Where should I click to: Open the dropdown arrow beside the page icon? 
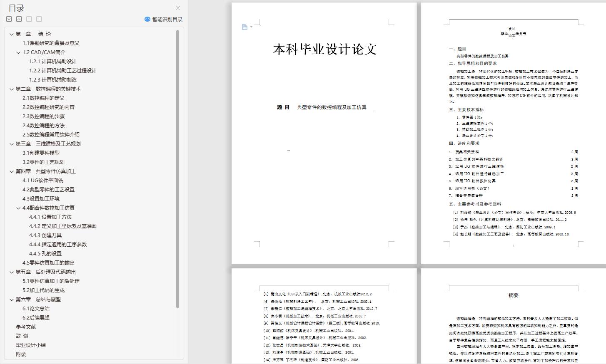tap(251, 27)
